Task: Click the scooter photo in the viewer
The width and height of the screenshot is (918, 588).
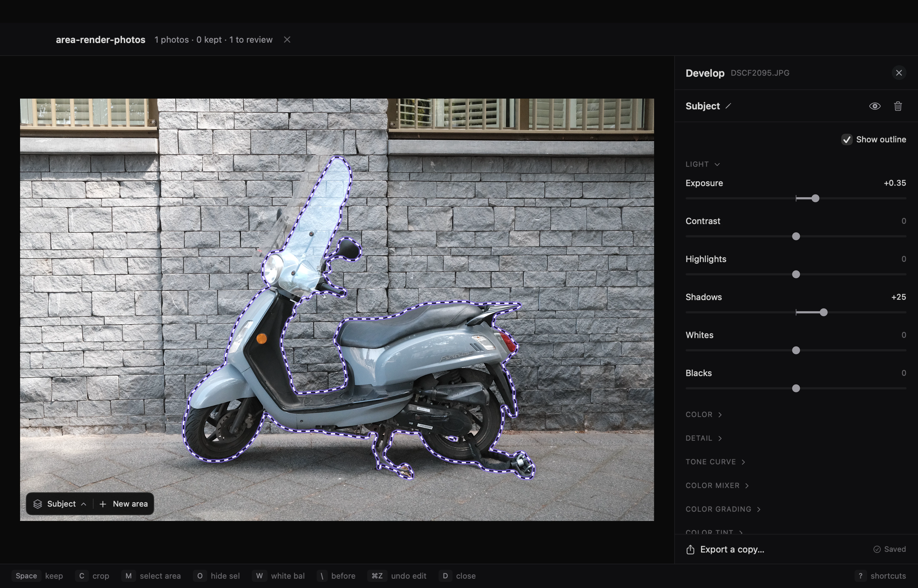Action: click(337, 310)
